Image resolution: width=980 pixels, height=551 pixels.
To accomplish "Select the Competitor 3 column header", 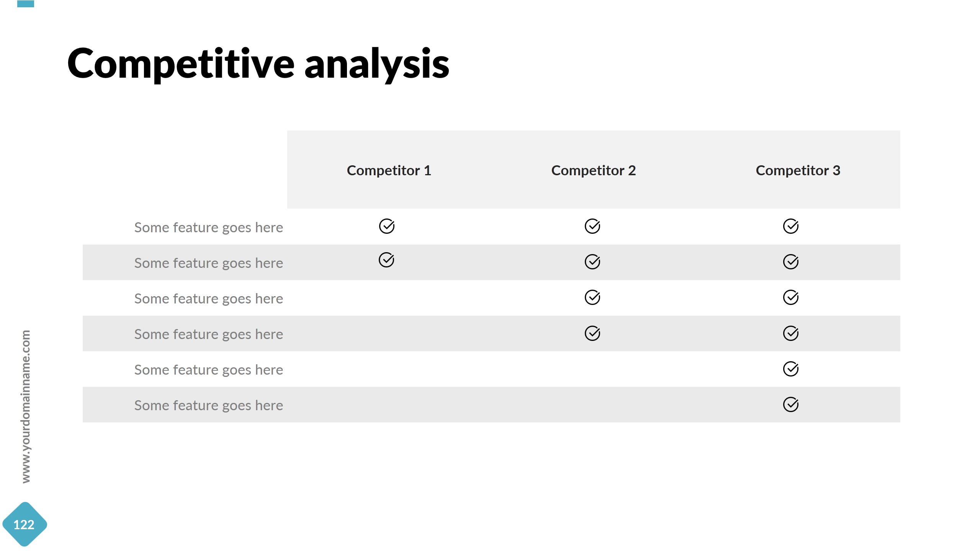I will (x=798, y=170).
